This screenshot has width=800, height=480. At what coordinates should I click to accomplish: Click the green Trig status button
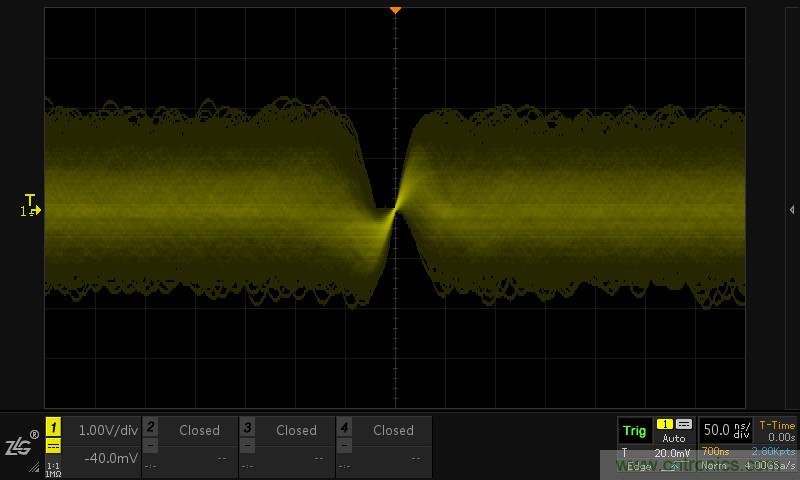pos(634,431)
